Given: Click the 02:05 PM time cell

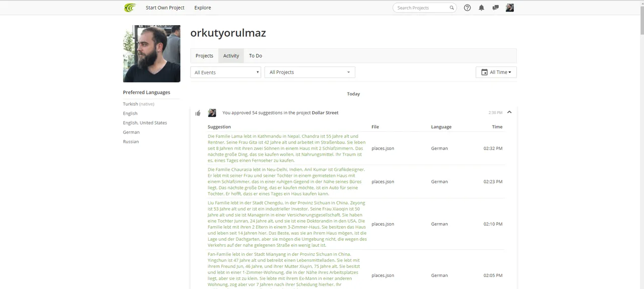Looking at the screenshot, I should [493, 275].
